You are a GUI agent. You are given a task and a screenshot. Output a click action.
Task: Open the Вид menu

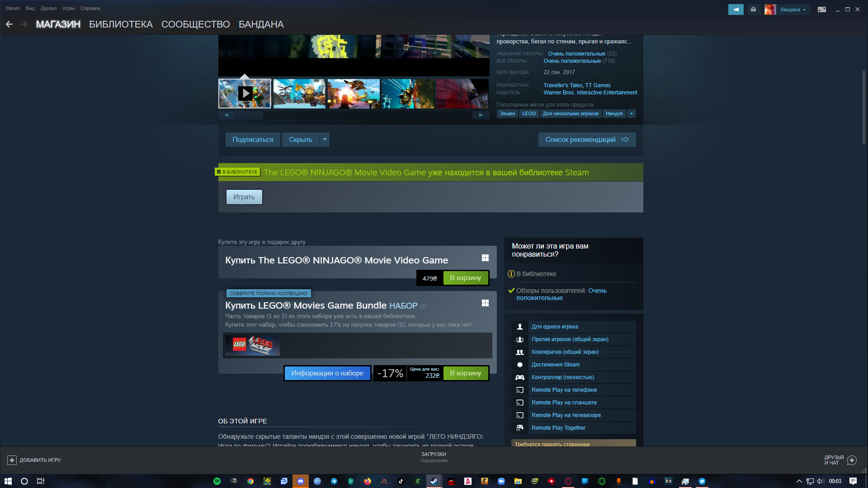30,8
